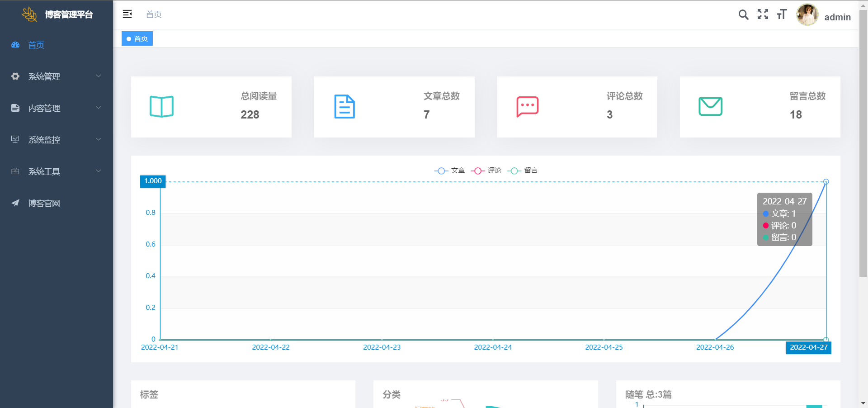868x408 pixels.
Task: Toggle the 文章 series in chart legend
Action: click(450, 171)
